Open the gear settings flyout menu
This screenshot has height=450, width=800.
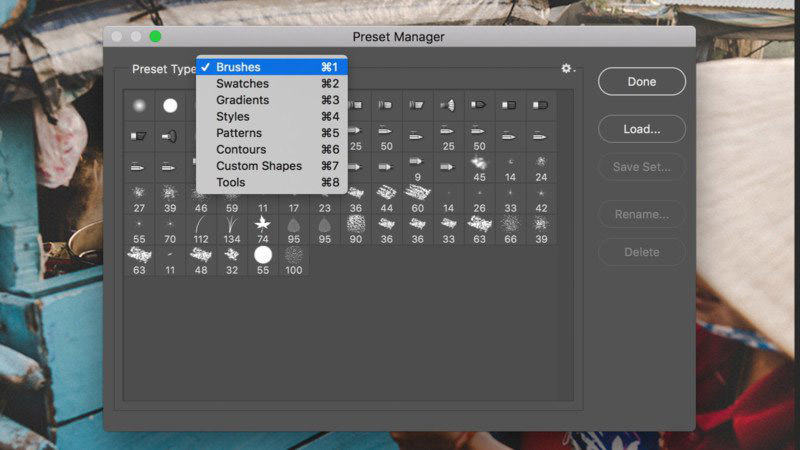pyautogui.click(x=567, y=69)
